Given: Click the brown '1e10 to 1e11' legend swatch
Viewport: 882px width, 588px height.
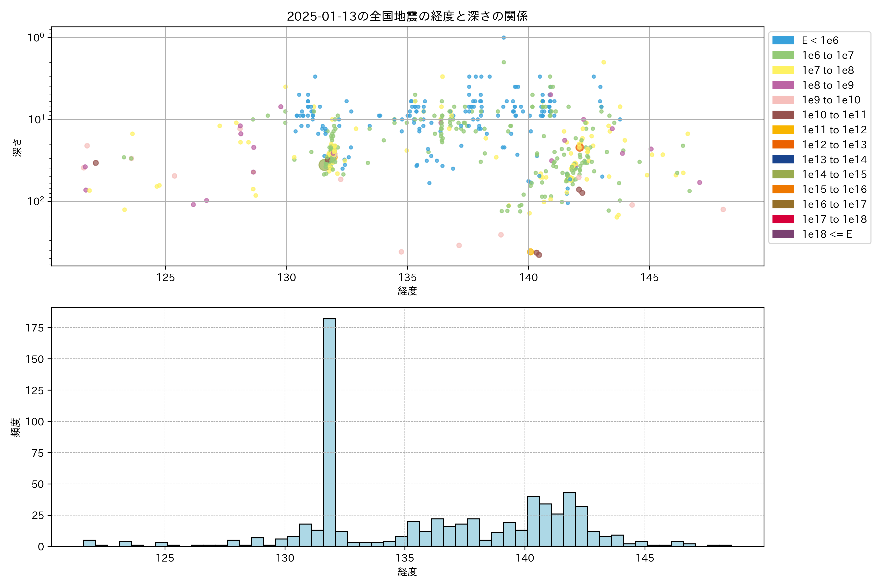Looking at the screenshot, I should pyautogui.click(x=783, y=115).
